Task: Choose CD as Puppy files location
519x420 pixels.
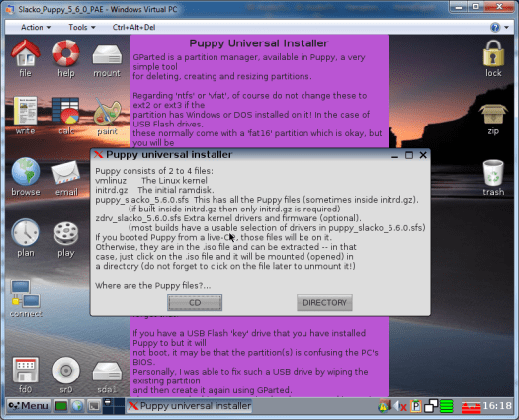Action: tap(195, 303)
